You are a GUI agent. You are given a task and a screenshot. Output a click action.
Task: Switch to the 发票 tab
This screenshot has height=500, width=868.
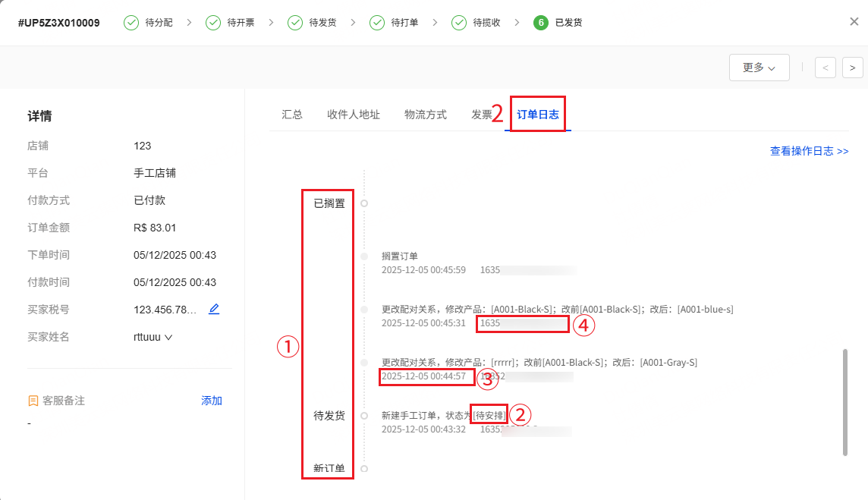[481, 115]
